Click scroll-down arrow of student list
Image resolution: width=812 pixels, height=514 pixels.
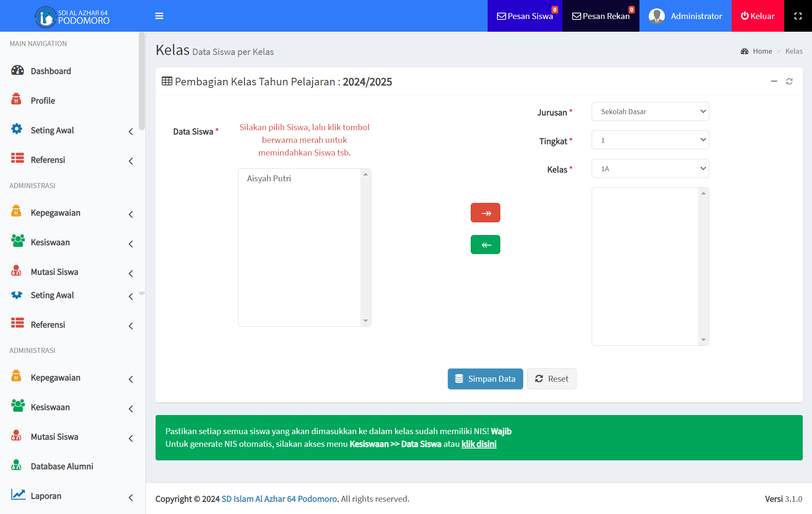tap(365, 321)
